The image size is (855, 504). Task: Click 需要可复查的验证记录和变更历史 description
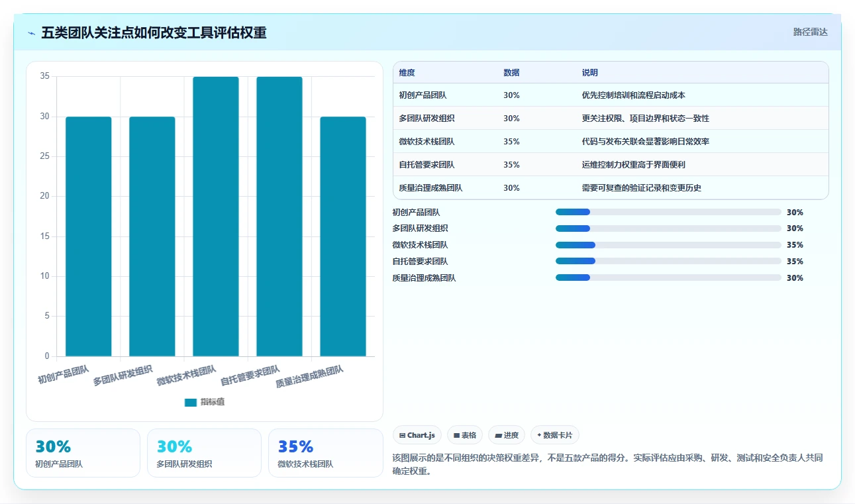click(642, 188)
